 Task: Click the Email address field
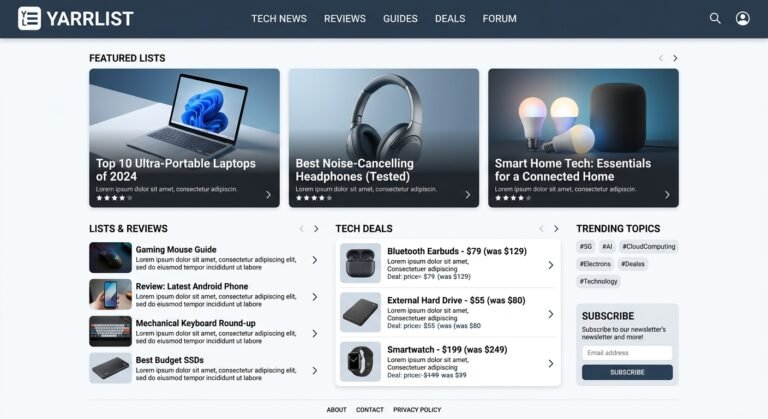(627, 353)
